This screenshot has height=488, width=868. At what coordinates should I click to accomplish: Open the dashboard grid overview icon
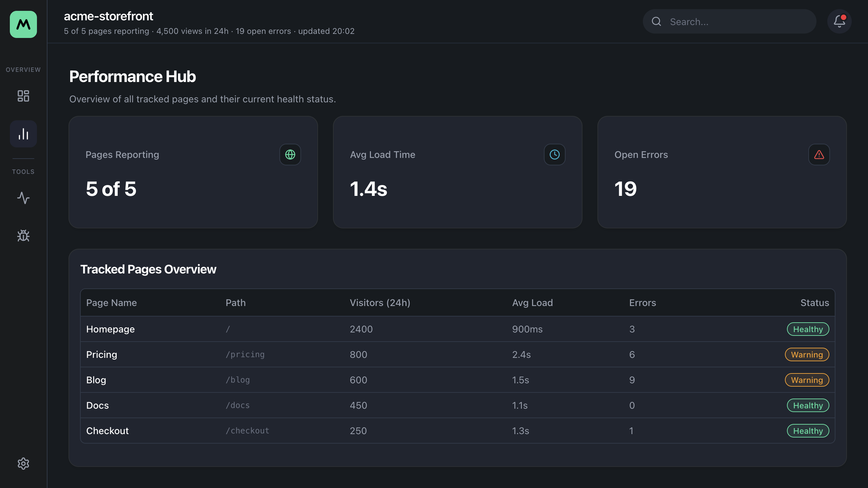(23, 96)
